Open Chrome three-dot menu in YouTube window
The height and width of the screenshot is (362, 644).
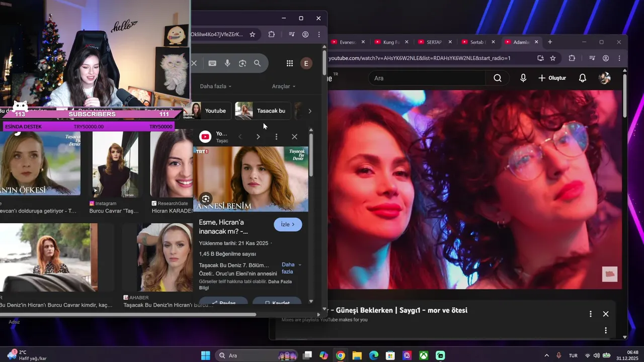tap(619, 58)
